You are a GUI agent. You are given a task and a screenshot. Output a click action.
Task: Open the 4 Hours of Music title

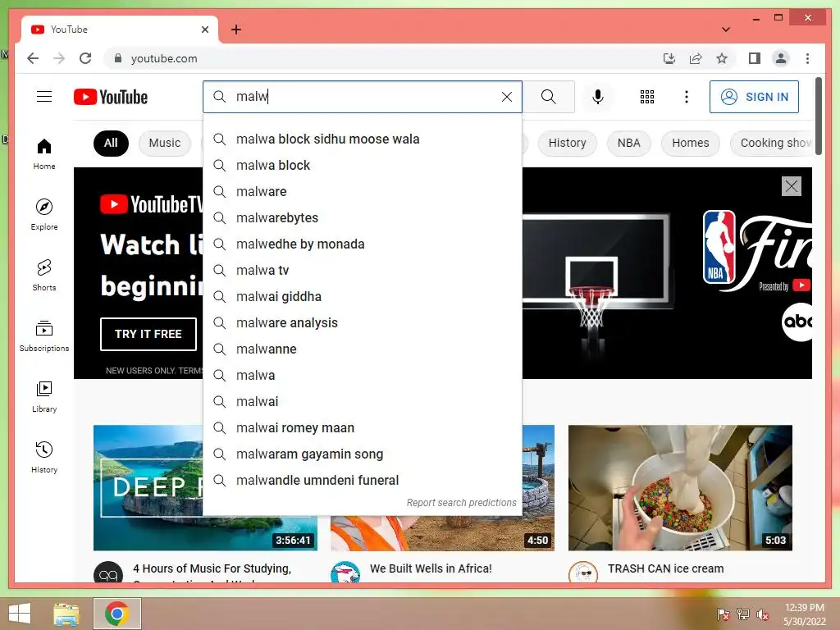point(212,569)
